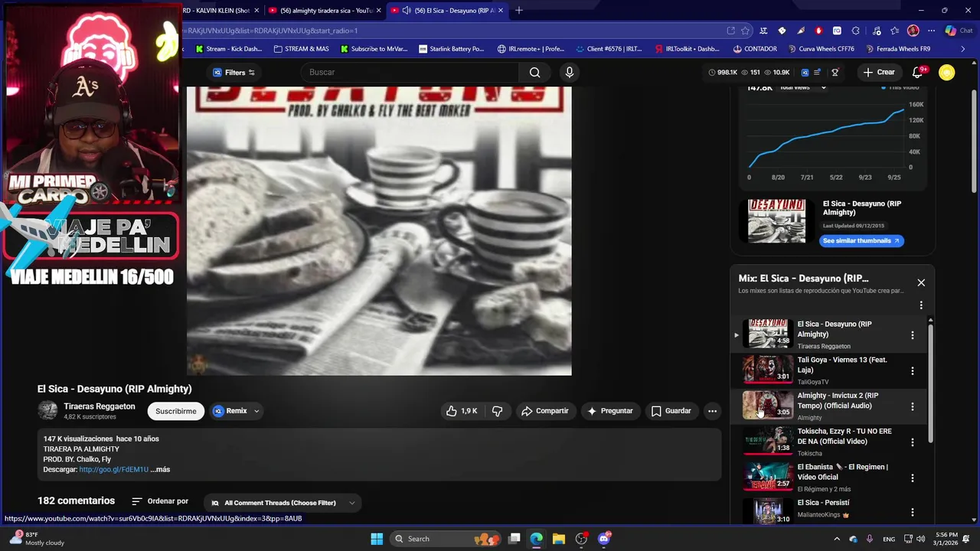Add page to favorites with star icon
This screenshot has height=551, width=980.
pos(745,31)
